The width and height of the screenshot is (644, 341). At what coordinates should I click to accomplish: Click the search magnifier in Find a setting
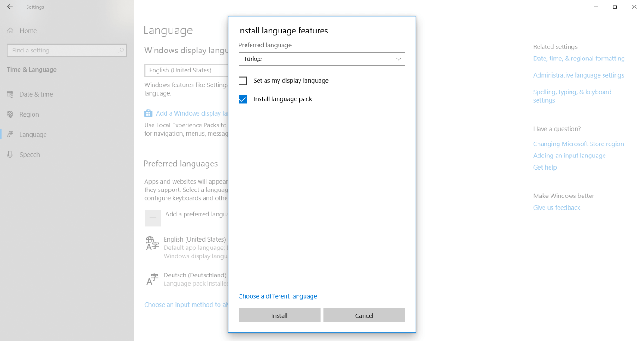coord(121,50)
